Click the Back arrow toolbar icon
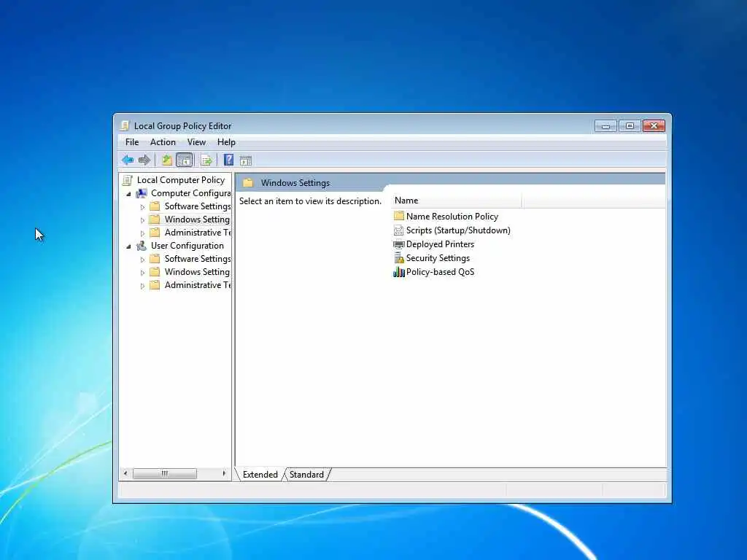Image resolution: width=747 pixels, height=560 pixels. pos(127,160)
